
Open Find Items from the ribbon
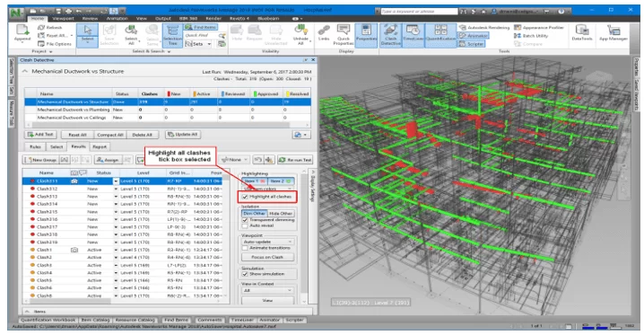pyautogui.click(x=201, y=27)
